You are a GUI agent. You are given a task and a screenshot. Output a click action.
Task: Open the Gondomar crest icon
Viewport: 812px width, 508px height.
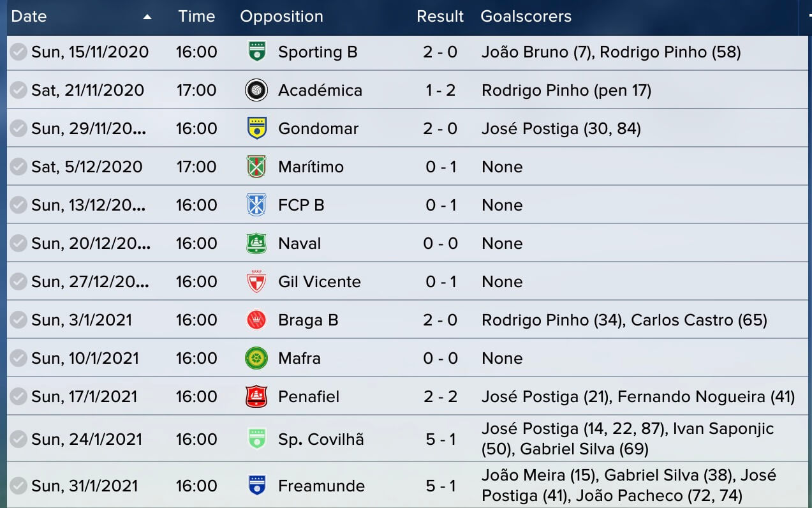click(256, 128)
